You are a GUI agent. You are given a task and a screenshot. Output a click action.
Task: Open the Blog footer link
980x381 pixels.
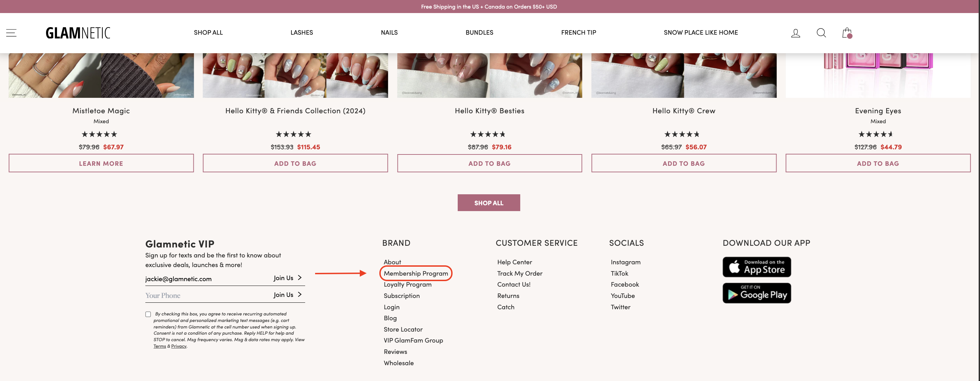(x=390, y=318)
